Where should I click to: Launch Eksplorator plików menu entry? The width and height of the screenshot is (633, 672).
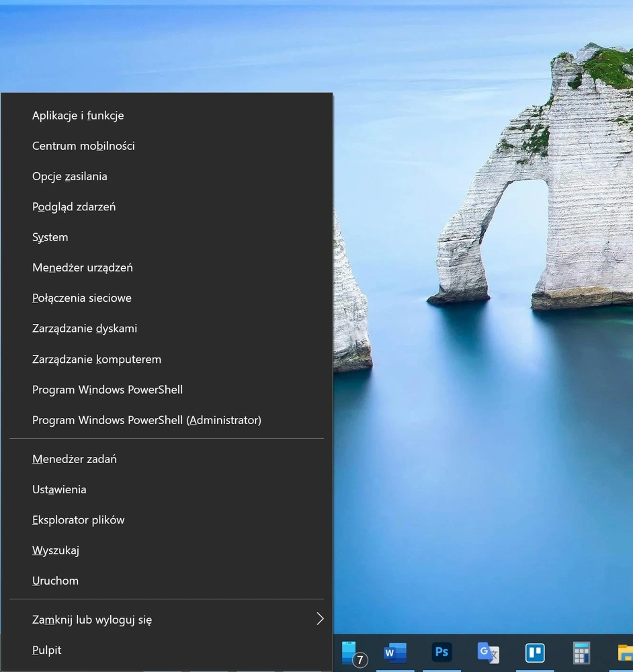[x=167, y=520]
